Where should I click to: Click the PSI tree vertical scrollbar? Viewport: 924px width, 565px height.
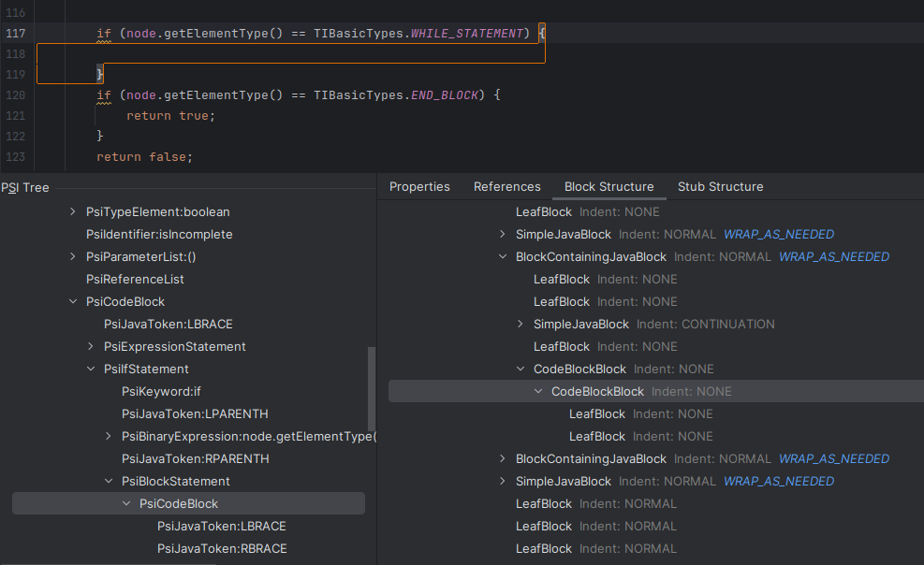point(372,389)
